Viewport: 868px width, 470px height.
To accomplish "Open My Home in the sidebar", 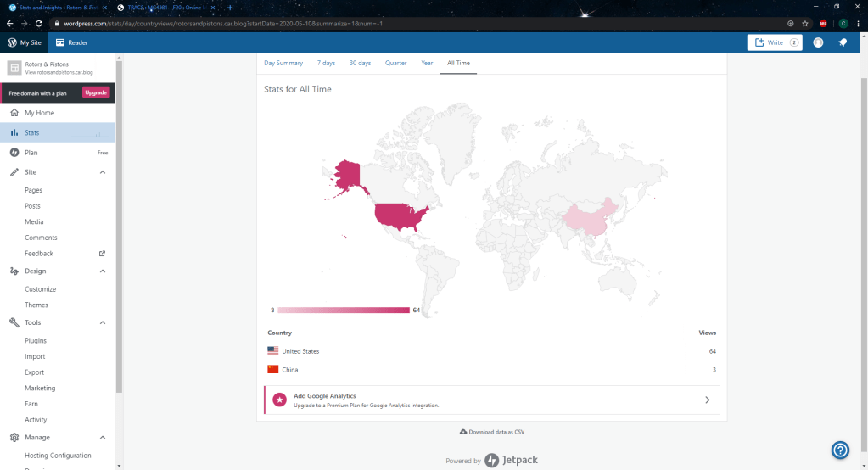I will (x=39, y=113).
